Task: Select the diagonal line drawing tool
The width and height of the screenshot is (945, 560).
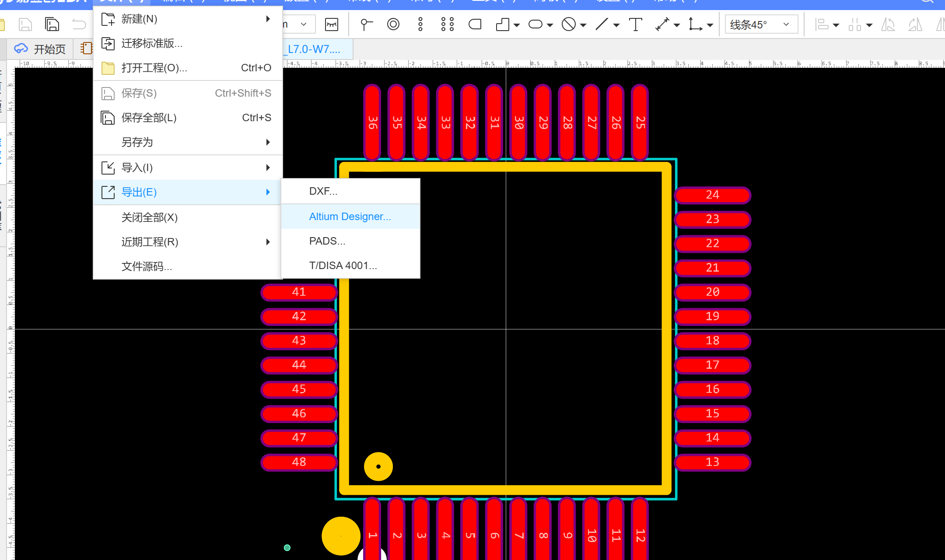Action: pyautogui.click(x=602, y=24)
